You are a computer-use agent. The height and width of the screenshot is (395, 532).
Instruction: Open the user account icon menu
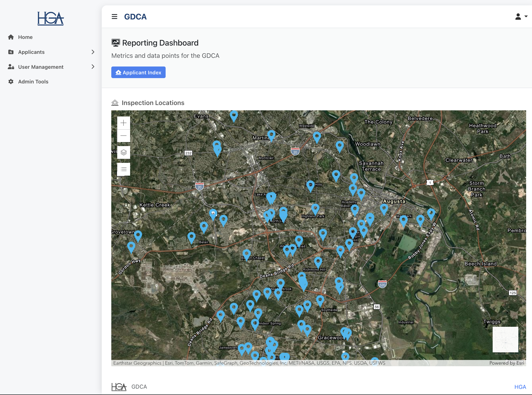coord(518,17)
